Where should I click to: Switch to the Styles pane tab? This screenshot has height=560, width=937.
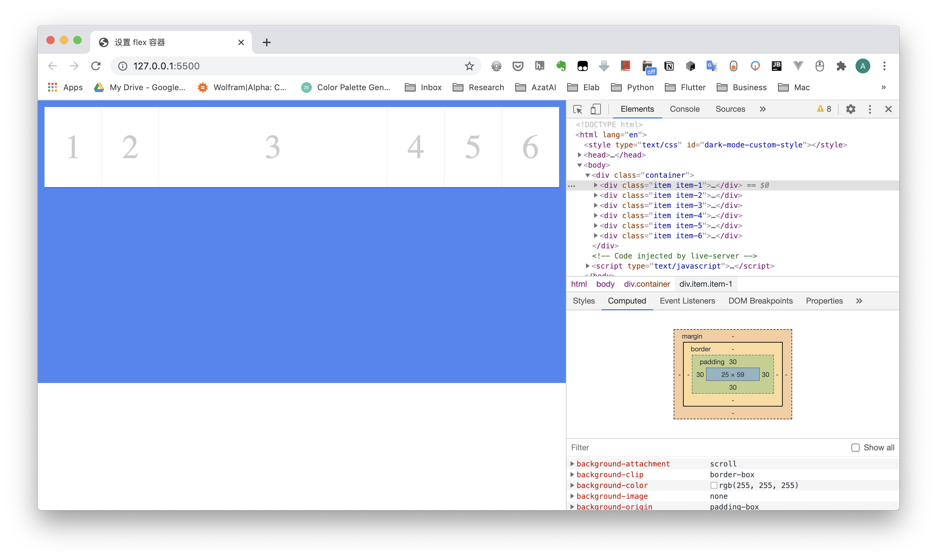coord(583,301)
